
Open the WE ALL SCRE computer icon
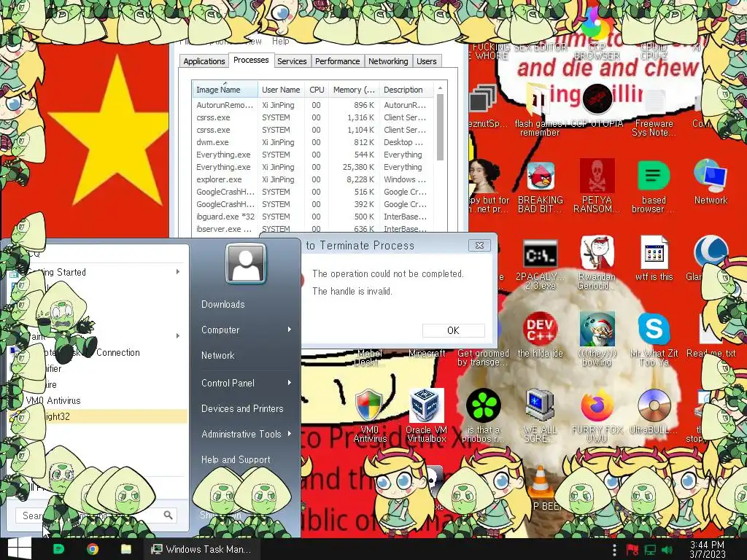click(x=541, y=405)
